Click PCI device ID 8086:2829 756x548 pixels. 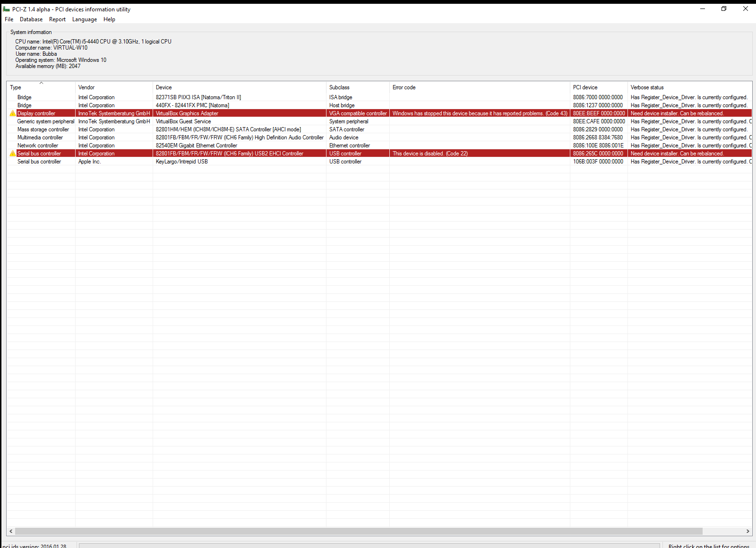[x=598, y=129]
